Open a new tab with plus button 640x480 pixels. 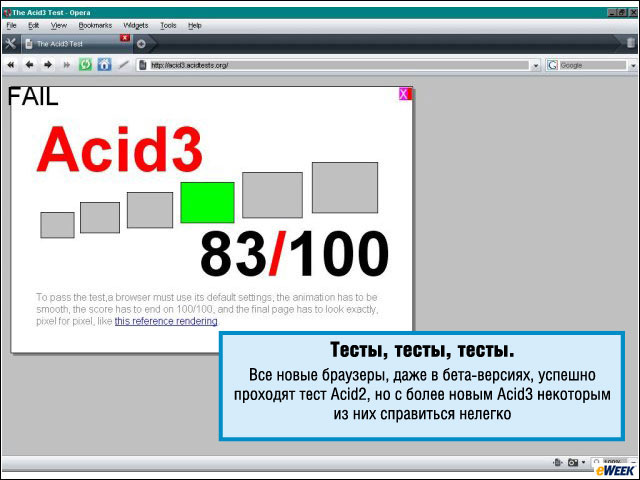click(141, 44)
